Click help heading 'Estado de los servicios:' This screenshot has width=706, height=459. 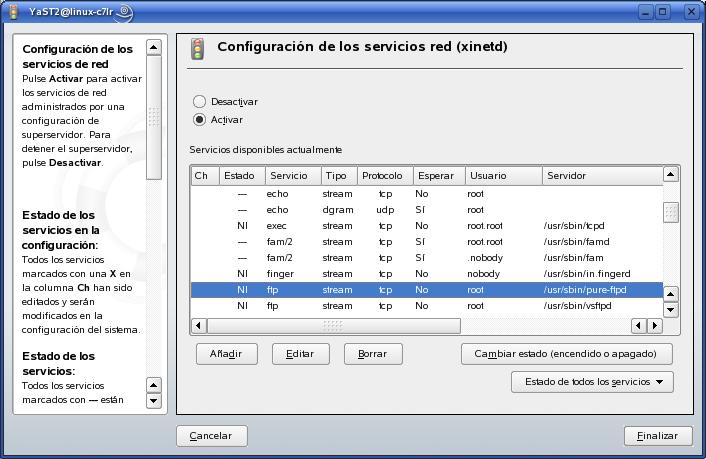point(59,364)
